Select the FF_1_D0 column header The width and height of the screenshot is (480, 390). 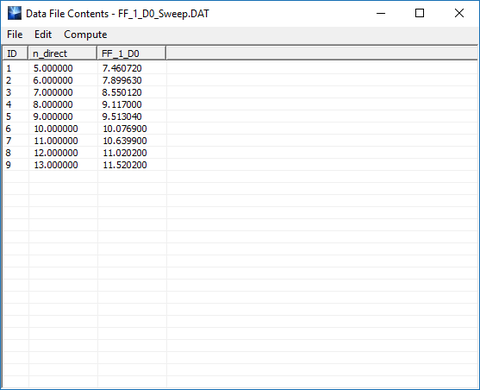pyautogui.click(x=131, y=53)
